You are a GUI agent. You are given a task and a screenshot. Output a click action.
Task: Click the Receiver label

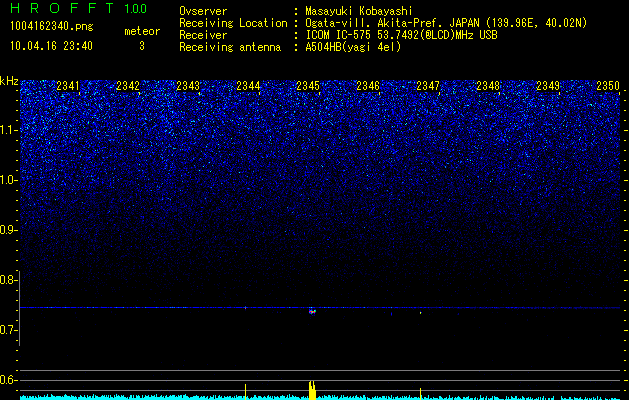[x=203, y=35]
